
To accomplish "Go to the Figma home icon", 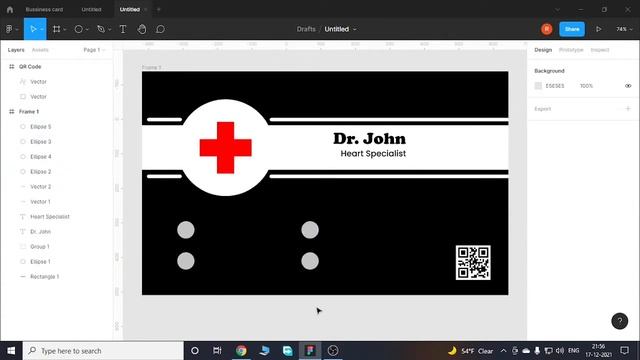I will (x=10, y=9).
